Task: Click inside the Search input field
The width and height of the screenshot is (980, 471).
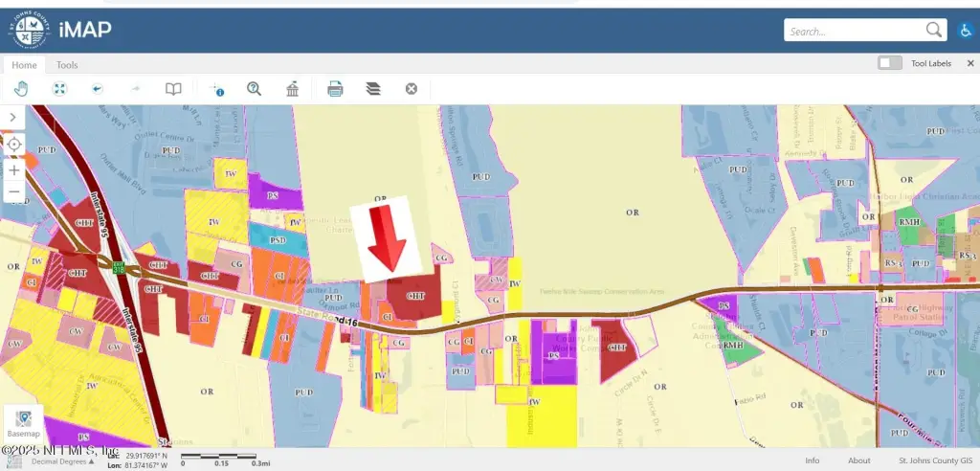Action: [854, 31]
